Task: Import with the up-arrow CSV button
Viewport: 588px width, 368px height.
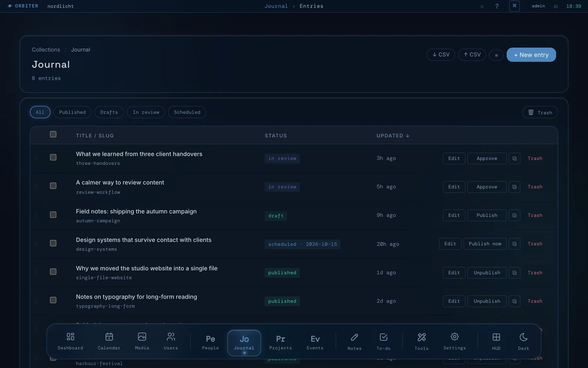Action: tap(472, 54)
